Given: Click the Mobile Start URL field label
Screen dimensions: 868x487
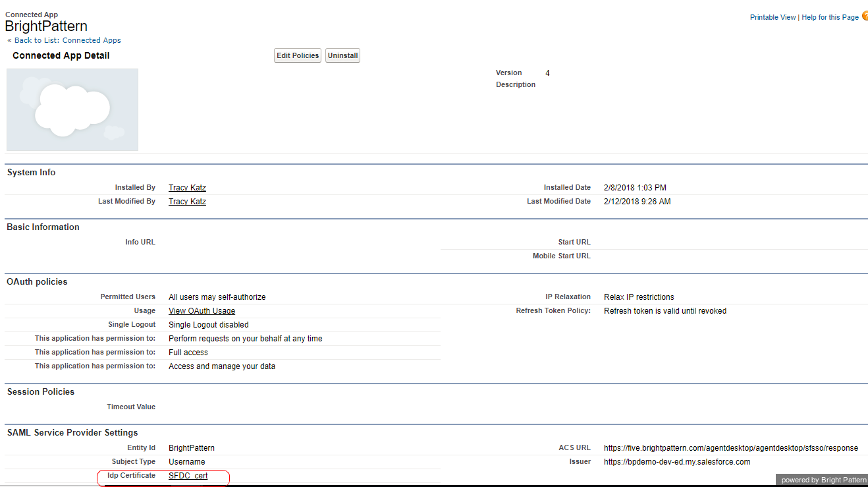Looking at the screenshot, I should click(x=562, y=256).
